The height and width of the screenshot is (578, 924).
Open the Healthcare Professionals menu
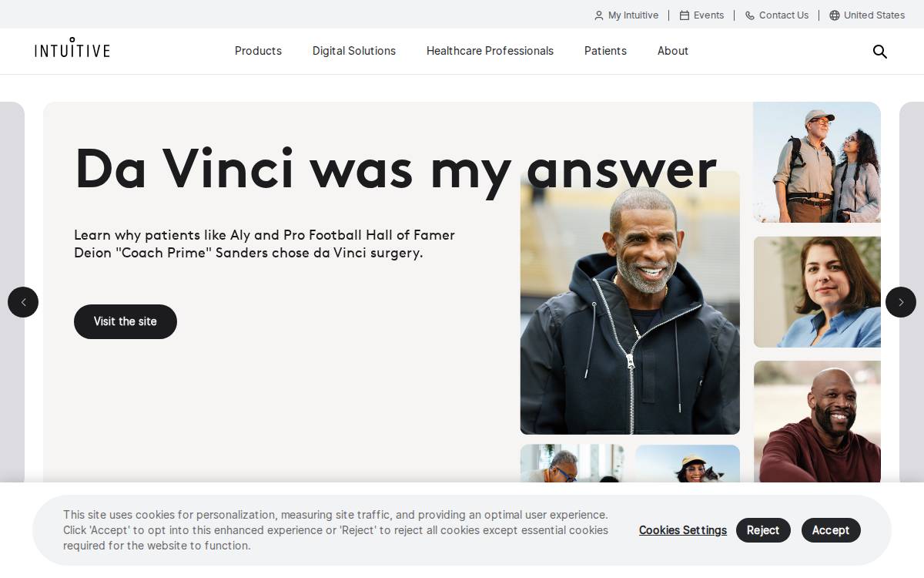[490, 51]
